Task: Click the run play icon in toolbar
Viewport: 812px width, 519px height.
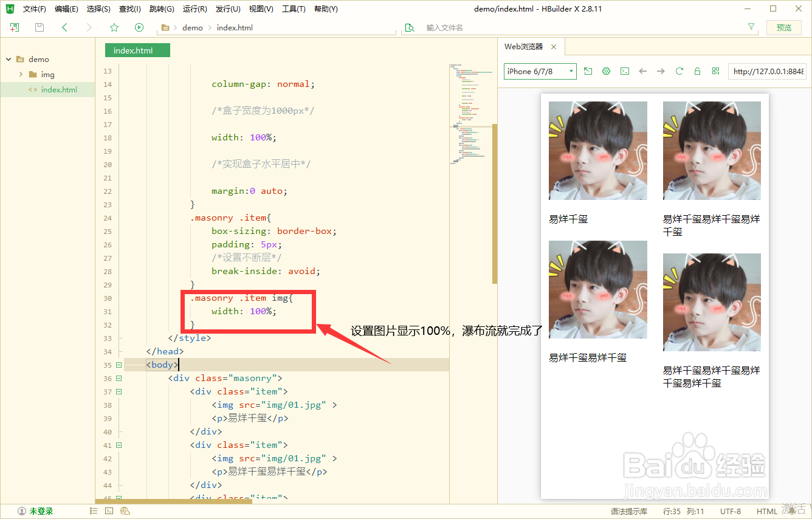Action: pos(139,27)
